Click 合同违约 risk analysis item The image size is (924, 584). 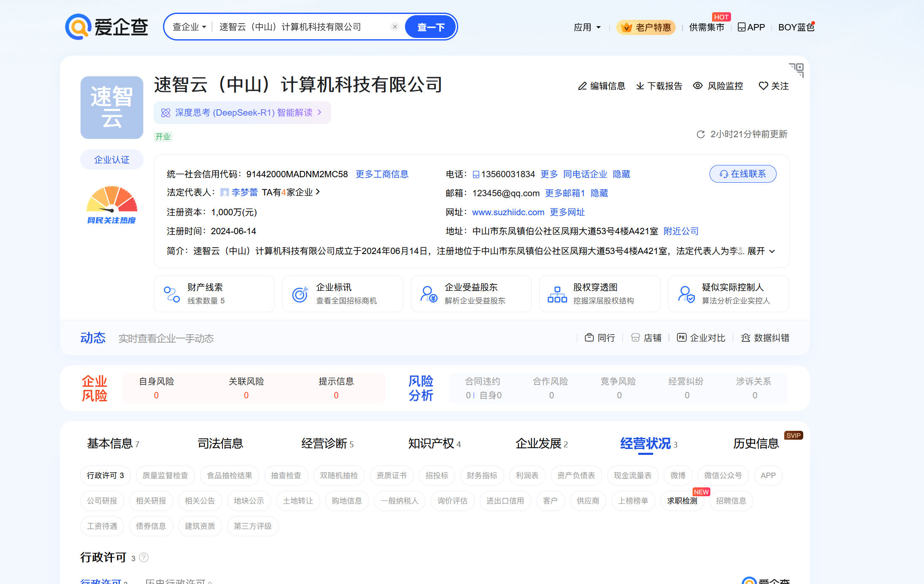[x=483, y=388]
